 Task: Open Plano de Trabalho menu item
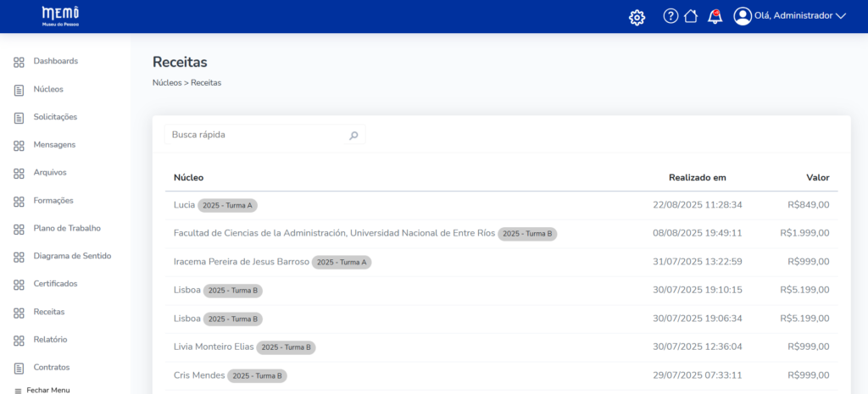[67, 228]
